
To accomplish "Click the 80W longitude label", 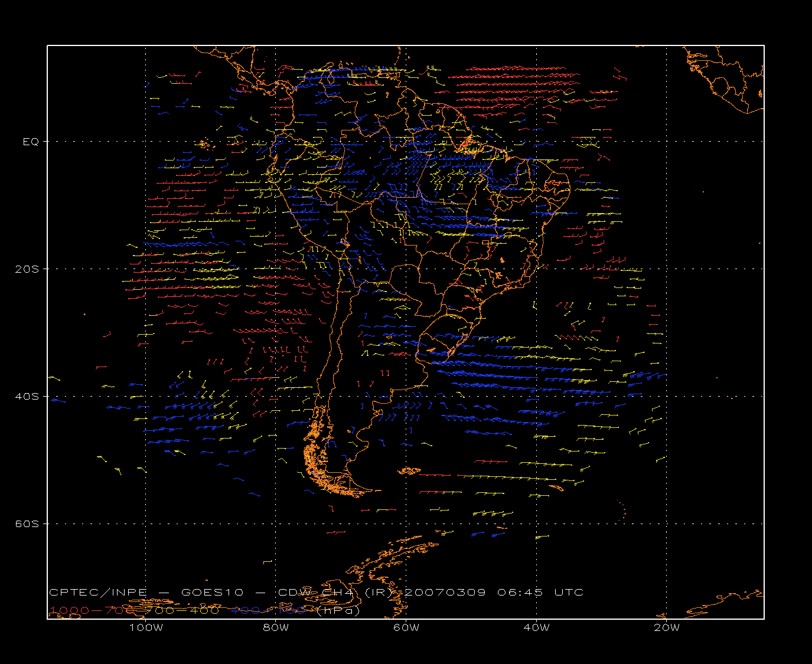I will coord(276,627).
